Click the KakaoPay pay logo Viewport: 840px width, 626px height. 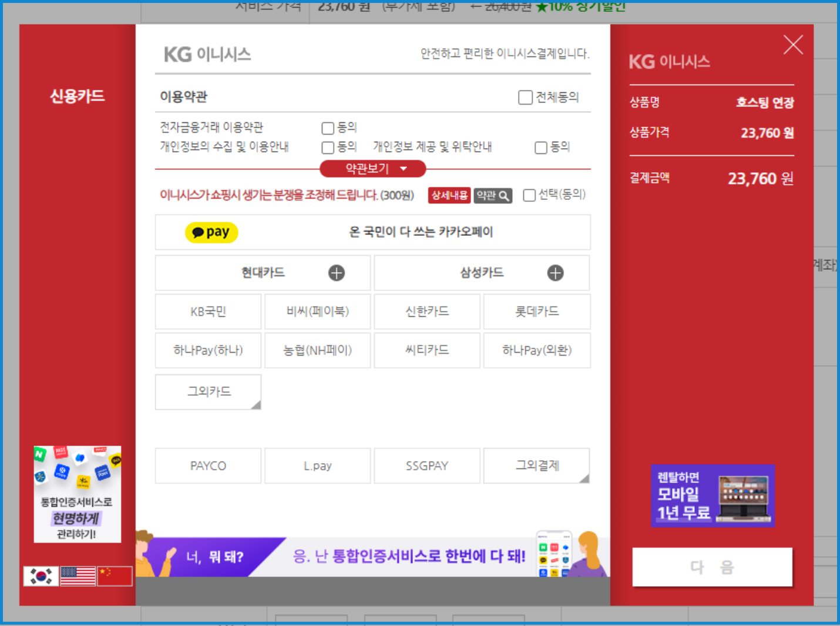(x=211, y=232)
